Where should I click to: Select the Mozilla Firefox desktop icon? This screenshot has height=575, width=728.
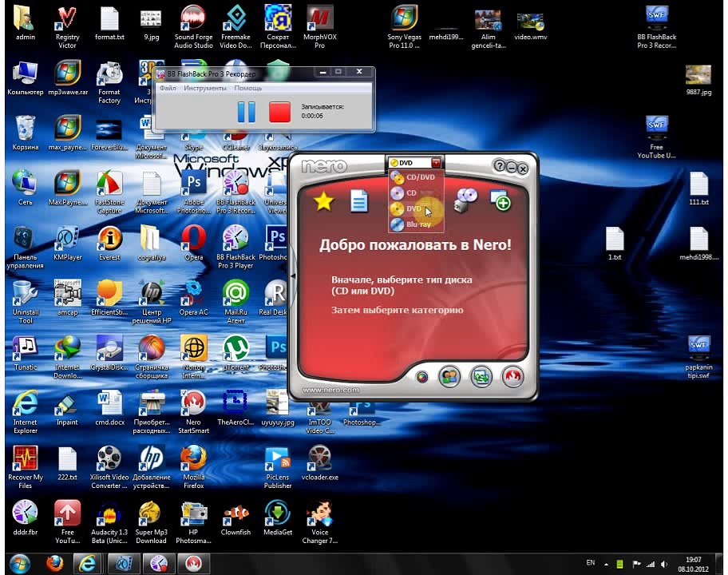194,467
